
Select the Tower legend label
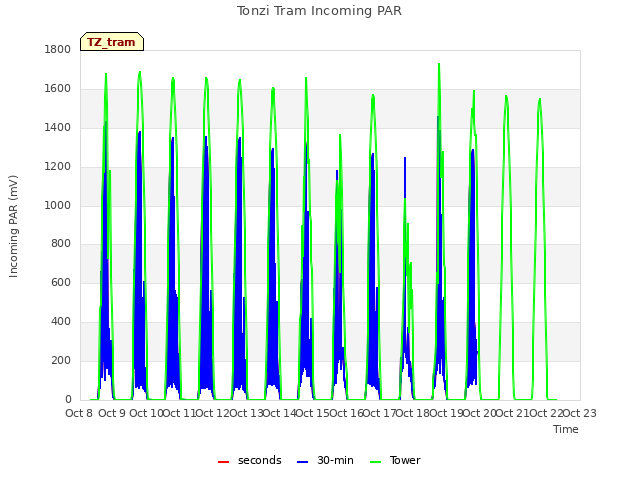click(x=405, y=460)
